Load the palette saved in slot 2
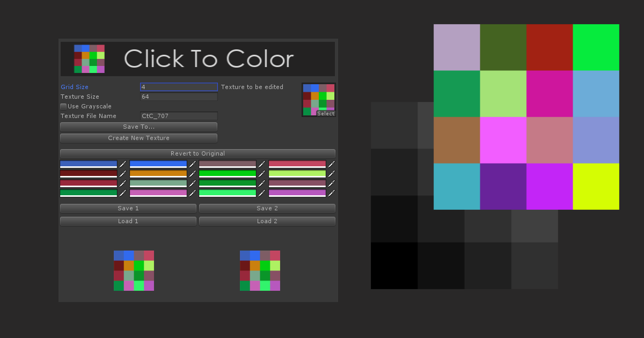Viewport: 644px width, 338px height. point(267,221)
